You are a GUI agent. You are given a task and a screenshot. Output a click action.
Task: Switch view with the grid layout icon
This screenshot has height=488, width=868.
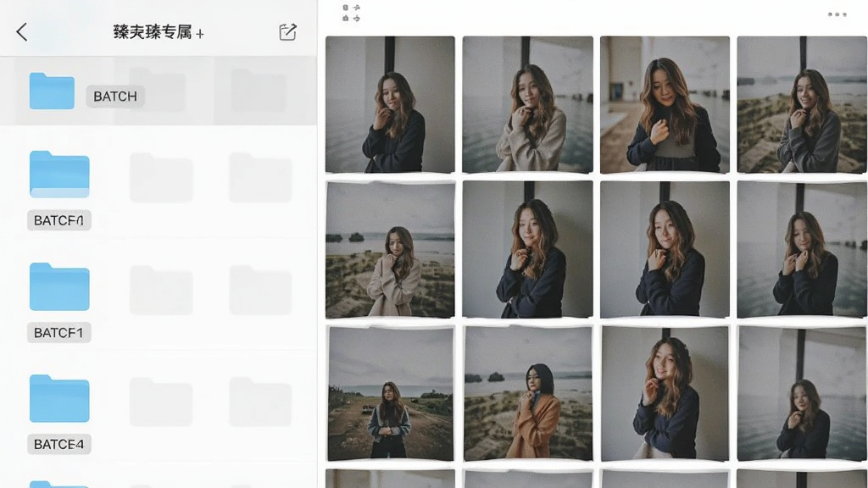pos(351,14)
